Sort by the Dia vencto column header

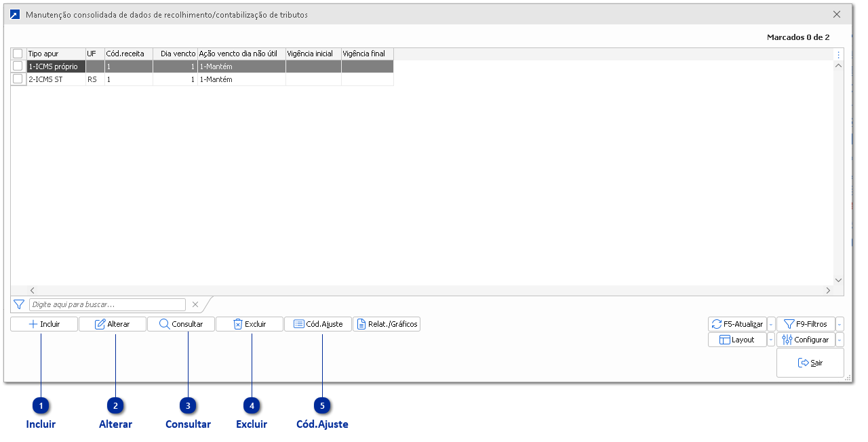tap(175, 54)
